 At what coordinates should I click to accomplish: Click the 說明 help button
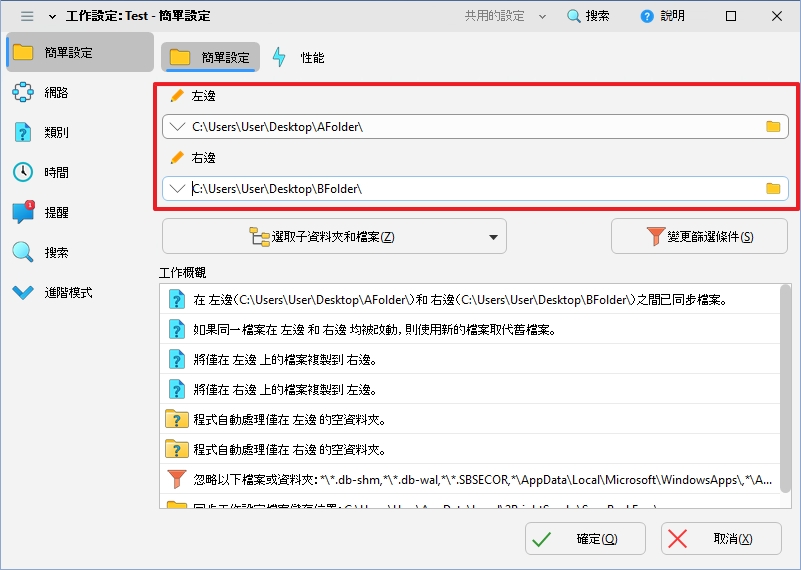tap(662, 16)
